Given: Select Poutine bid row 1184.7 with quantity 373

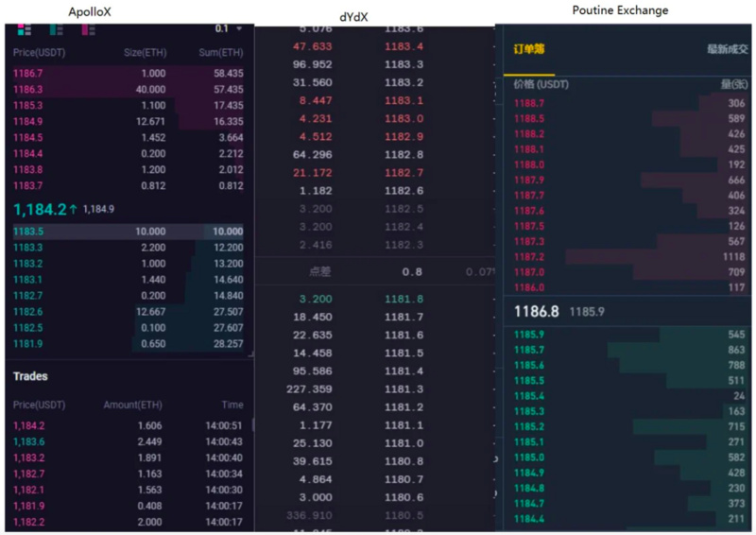Looking at the screenshot, I should pos(629,504).
